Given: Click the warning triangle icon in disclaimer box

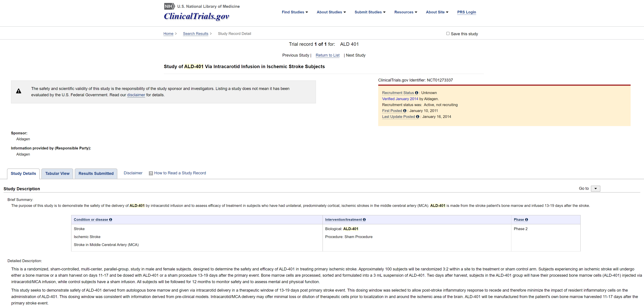Looking at the screenshot, I should coord(19,91).
